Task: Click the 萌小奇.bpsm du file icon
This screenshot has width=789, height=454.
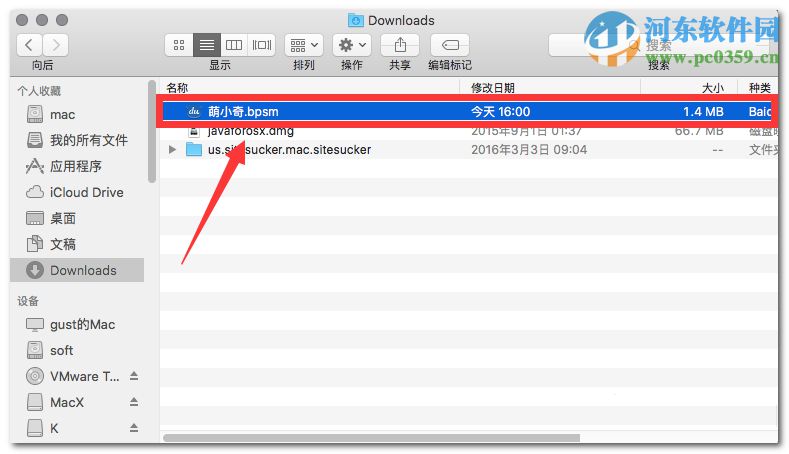Action: (x=194, y=111)
